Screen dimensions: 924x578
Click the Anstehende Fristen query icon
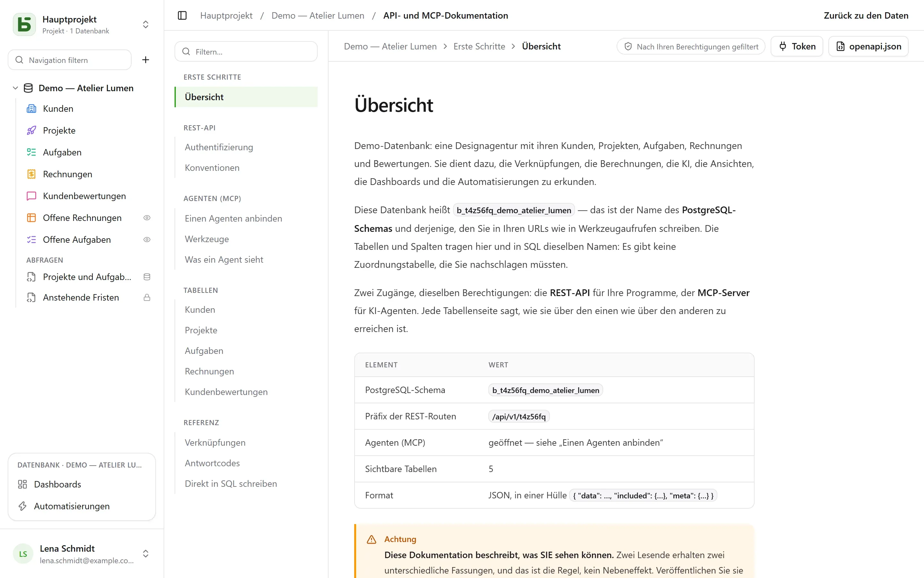(31, 298)
